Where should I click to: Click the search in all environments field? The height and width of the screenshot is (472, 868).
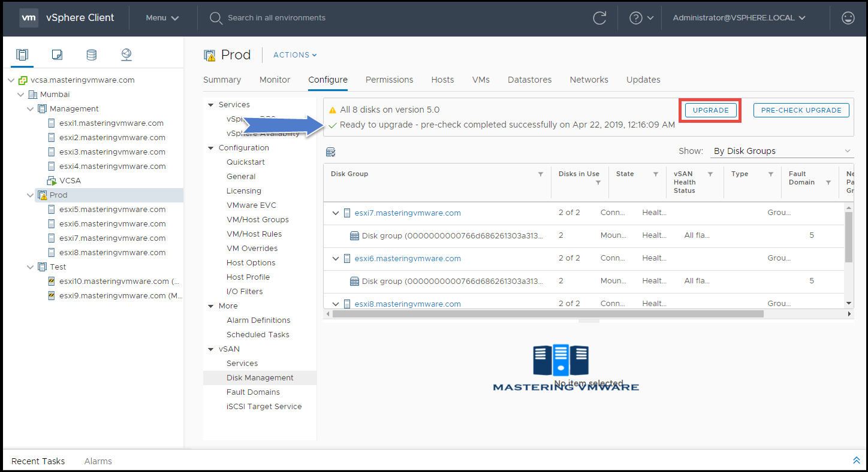click(276, 18)
